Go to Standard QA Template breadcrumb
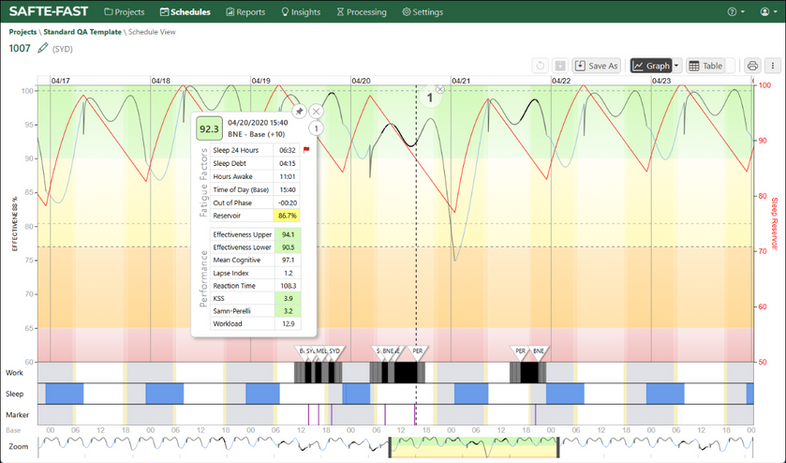 (82, 32)
